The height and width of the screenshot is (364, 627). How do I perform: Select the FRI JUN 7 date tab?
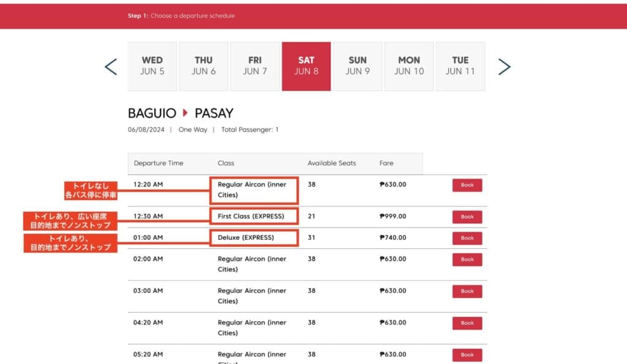point(255,66)
